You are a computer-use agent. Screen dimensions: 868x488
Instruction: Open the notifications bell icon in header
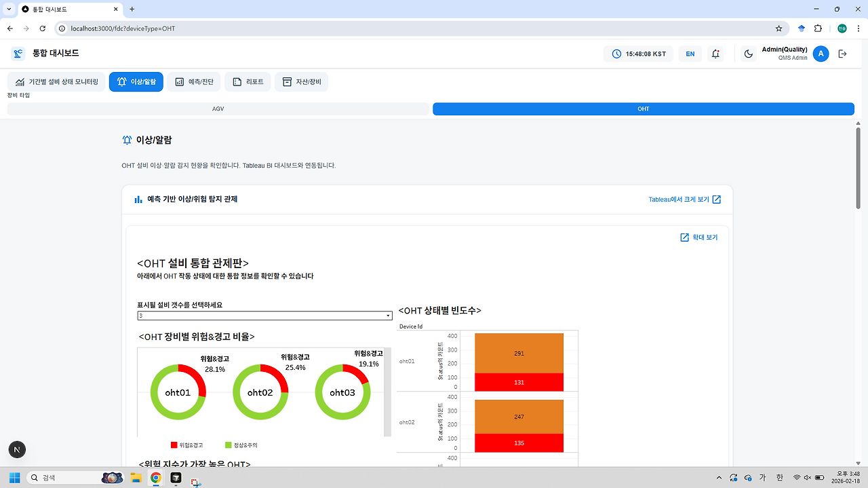tap(715, 54)
